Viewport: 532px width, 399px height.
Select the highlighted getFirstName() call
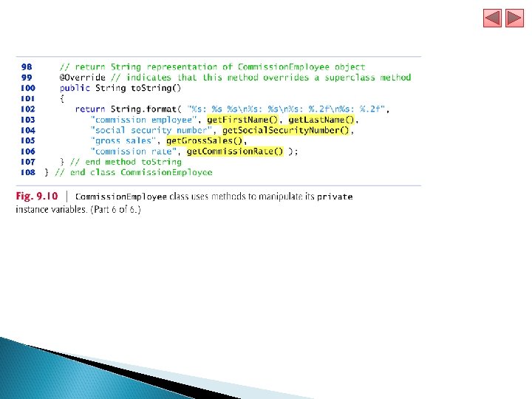242,120
